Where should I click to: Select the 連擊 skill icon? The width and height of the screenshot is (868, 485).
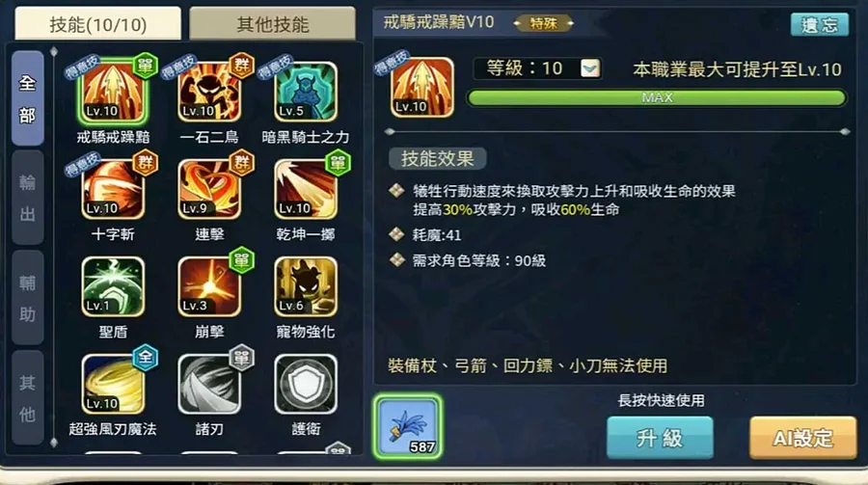209,189
